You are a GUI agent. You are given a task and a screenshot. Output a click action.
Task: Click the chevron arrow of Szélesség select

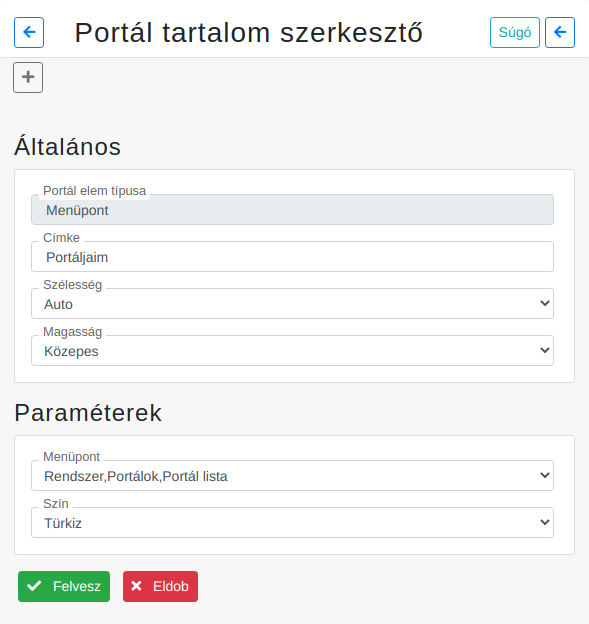545,303
